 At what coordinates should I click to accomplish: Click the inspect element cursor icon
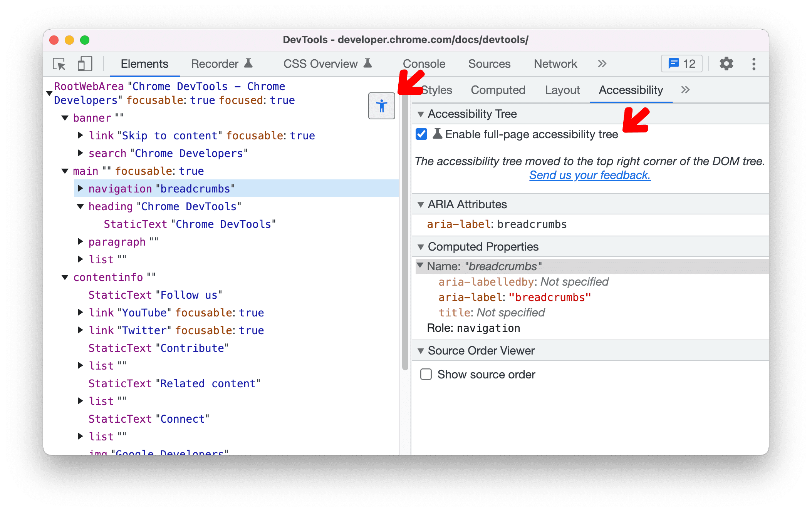(x=60, y=64)
